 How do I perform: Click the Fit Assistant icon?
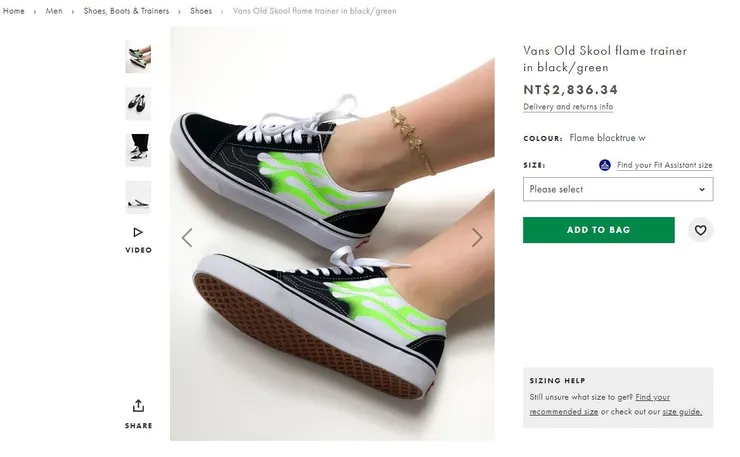point(604,165)
